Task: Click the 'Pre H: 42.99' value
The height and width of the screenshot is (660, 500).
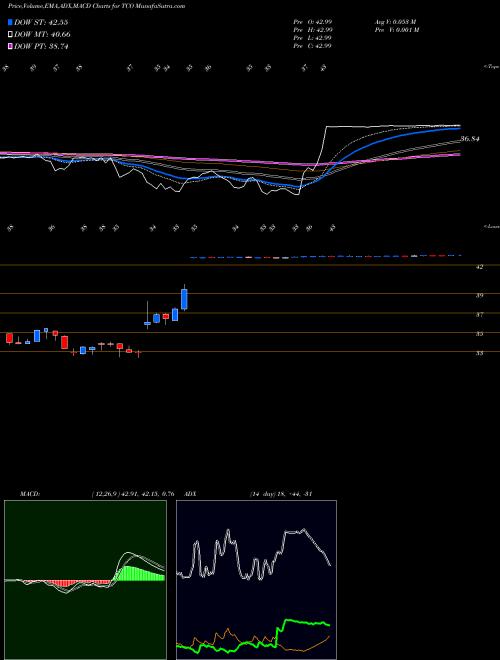Action: pos(313,30)
